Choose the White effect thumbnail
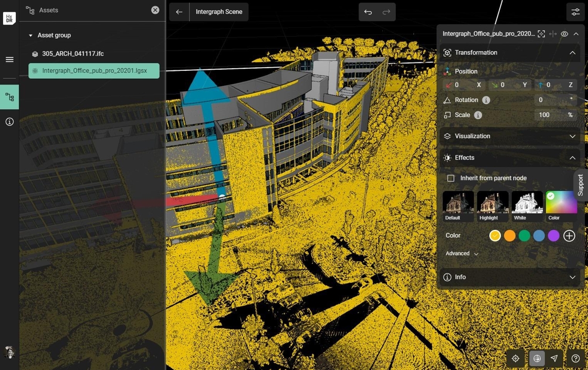588x370 pixels. (527, 207)
